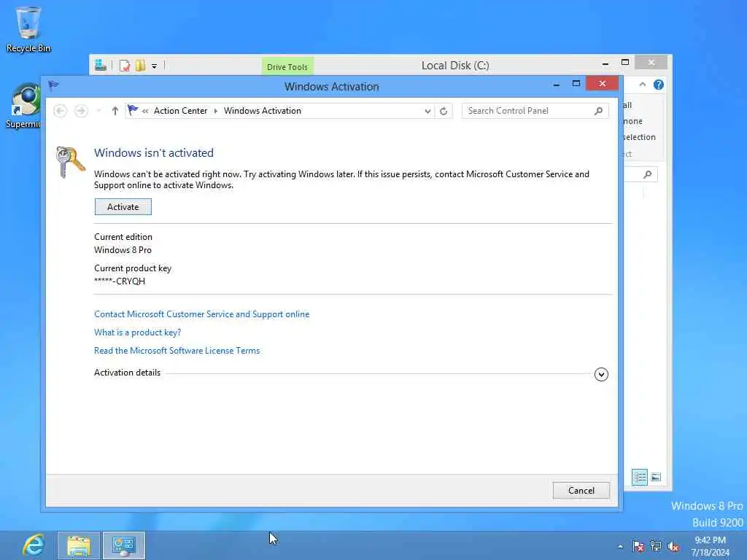Screen dimensions: 747x560
Task: Click the Windows Activation title bar flag icon
Action: click(53, 85)
